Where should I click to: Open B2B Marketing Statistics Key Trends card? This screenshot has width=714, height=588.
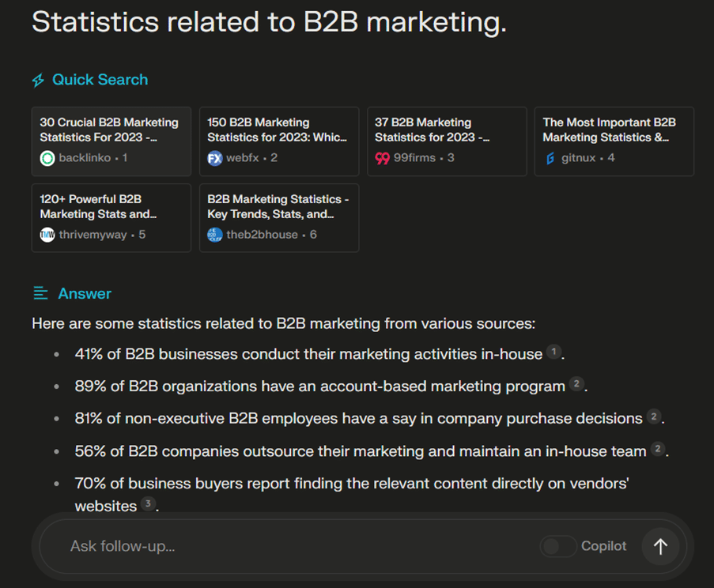click(x=278, y=217)
